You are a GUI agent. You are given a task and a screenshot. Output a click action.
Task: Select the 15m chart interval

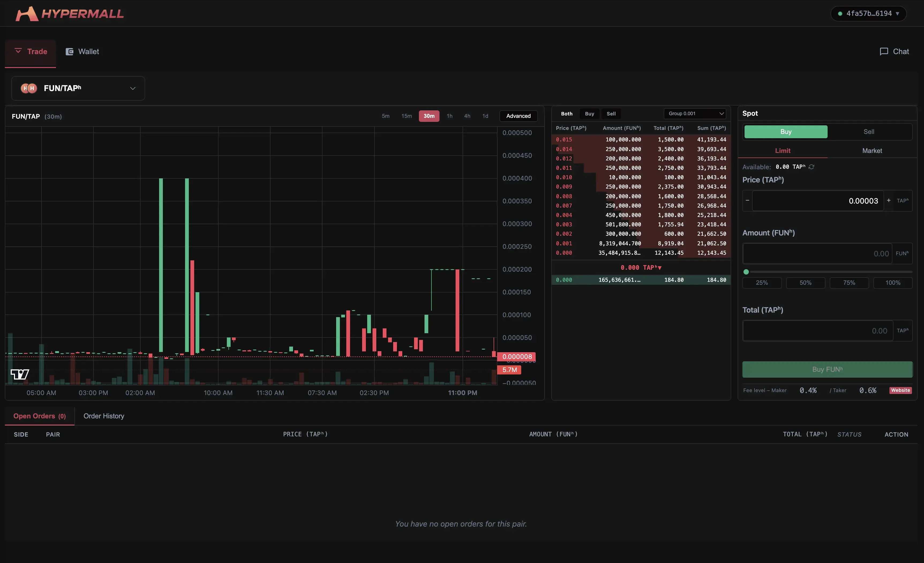(x=407, y=116)
